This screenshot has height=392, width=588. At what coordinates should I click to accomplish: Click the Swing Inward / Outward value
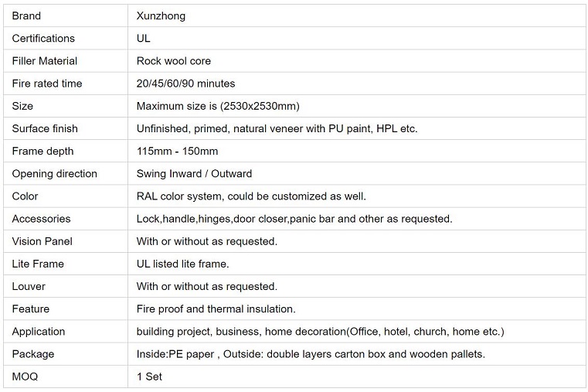pos(194,174)
